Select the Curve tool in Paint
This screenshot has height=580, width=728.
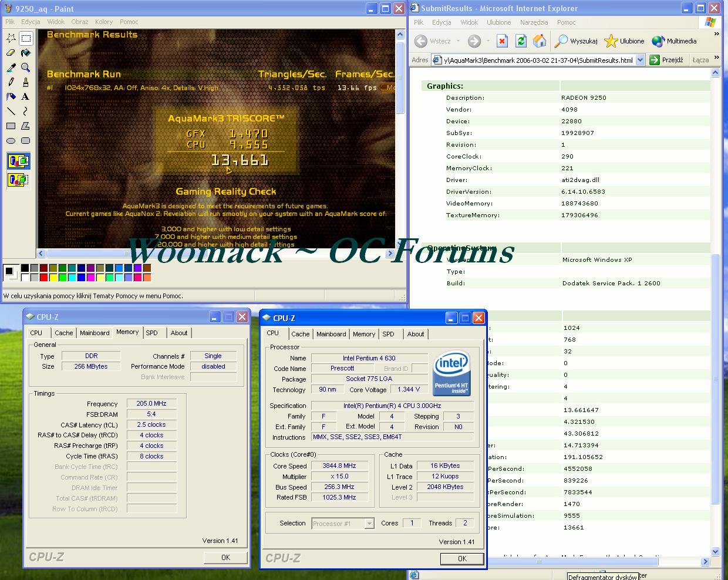coord(26,112)
